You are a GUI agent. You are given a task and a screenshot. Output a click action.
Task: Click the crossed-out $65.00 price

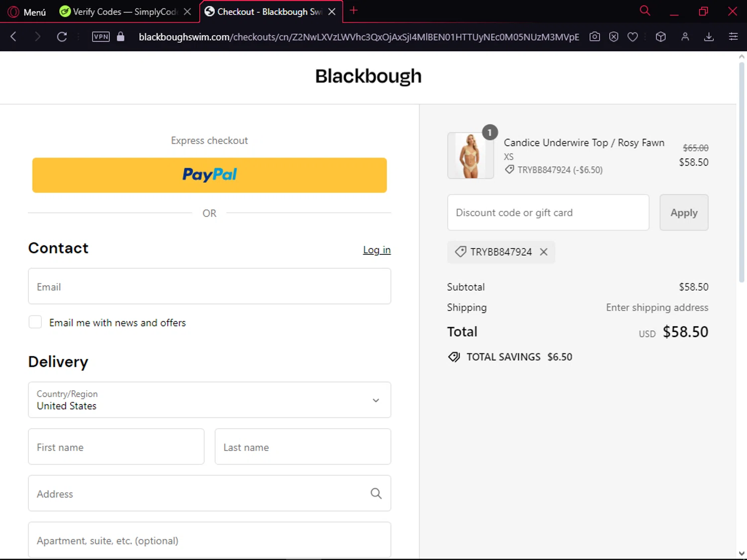point(696,148)
